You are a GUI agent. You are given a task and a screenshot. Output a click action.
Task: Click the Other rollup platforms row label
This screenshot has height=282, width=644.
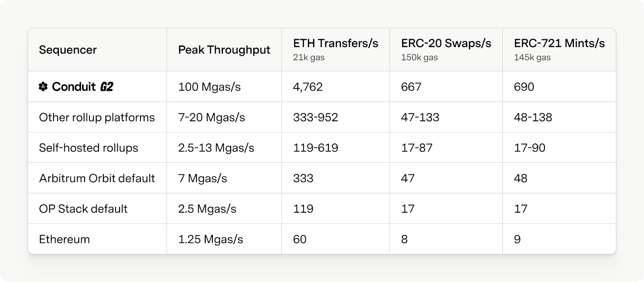click(97, 117)
